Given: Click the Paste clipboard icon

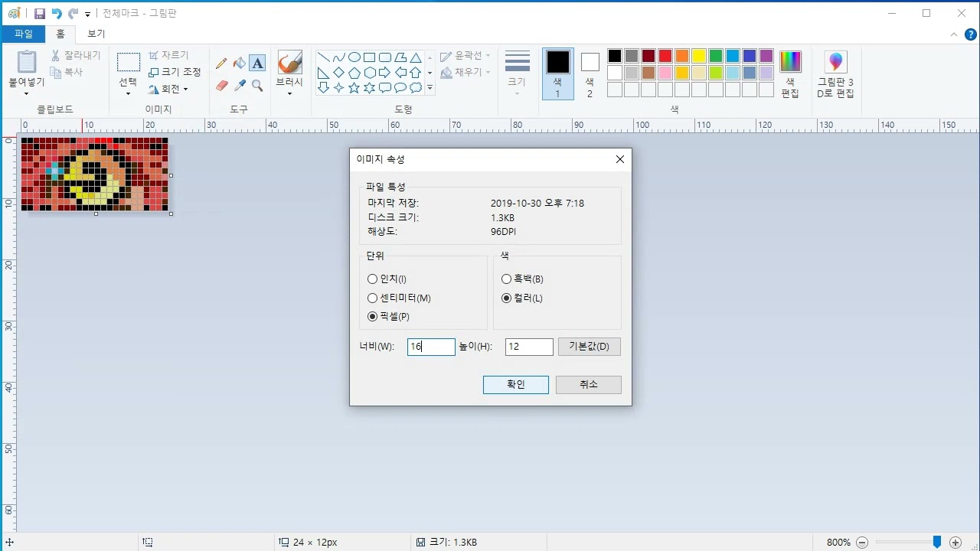Looking at the screenshot, I should click(27, 62).
